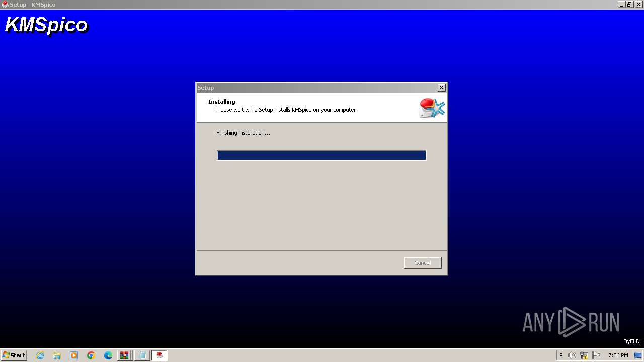Restore down the Setup - KMSpico window
644x362 pixels.
[630, 5]
